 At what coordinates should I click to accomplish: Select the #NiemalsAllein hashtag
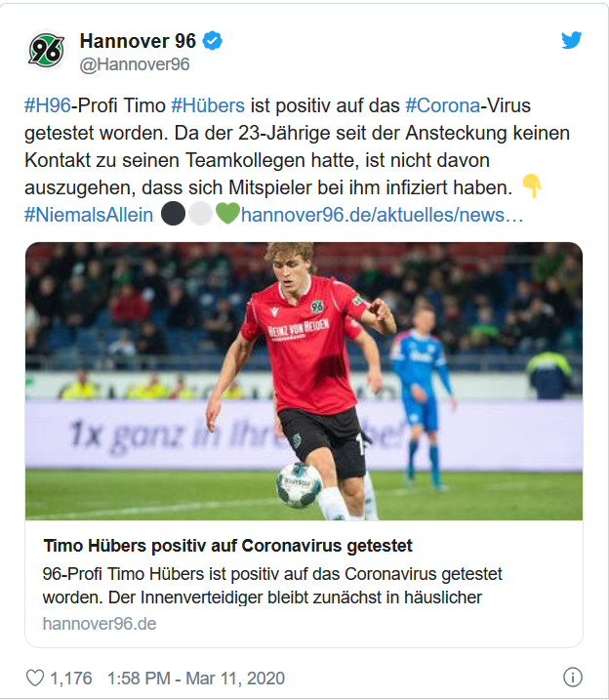coord(89,214)
